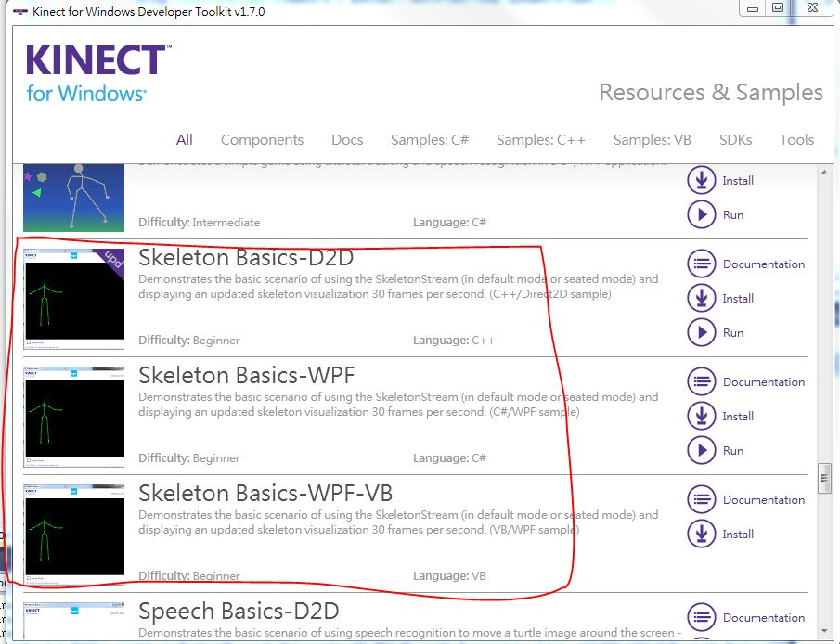This screenshot has width=840, height=644.
Task: Click Install label for Skeleton Basics-D2D
Action: point(738,299)
